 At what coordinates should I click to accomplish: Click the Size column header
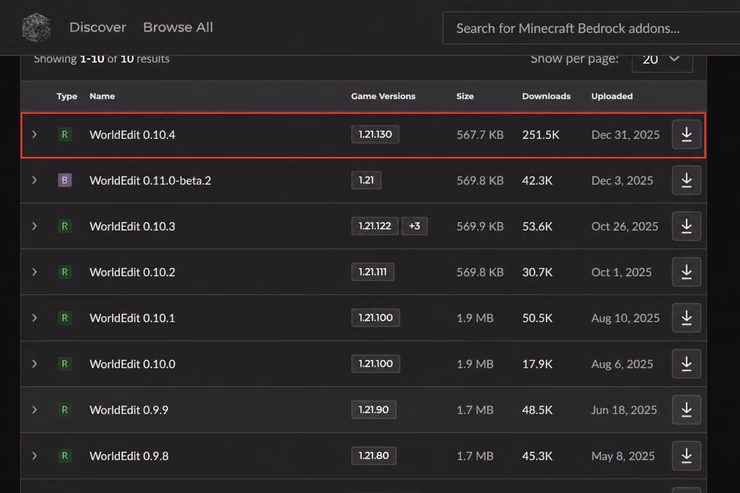click(x=465, y=96)
